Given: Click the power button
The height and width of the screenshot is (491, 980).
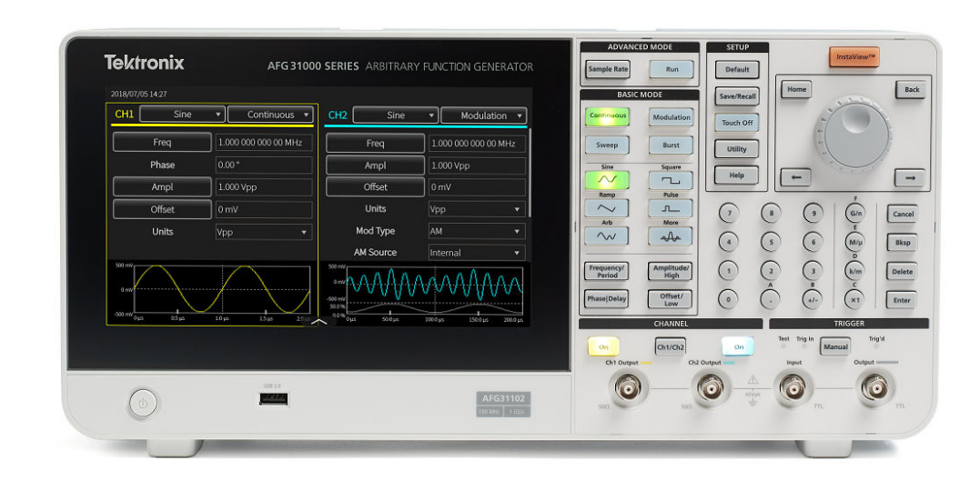Looking at the screenshot, I should pyautogui.click(x=143, y=404).
